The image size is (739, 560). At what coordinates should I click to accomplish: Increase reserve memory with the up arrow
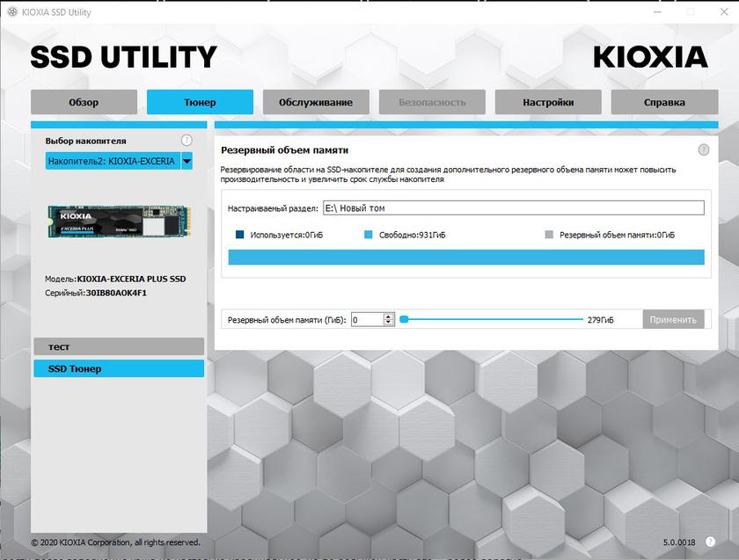(389, 316)
